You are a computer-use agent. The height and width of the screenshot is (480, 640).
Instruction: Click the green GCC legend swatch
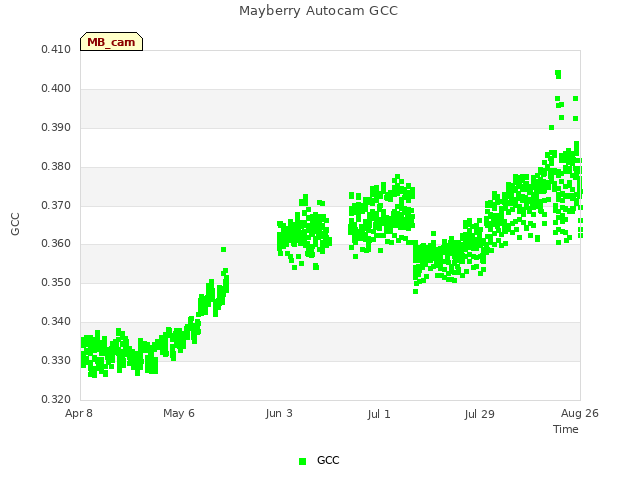[302, 461]
